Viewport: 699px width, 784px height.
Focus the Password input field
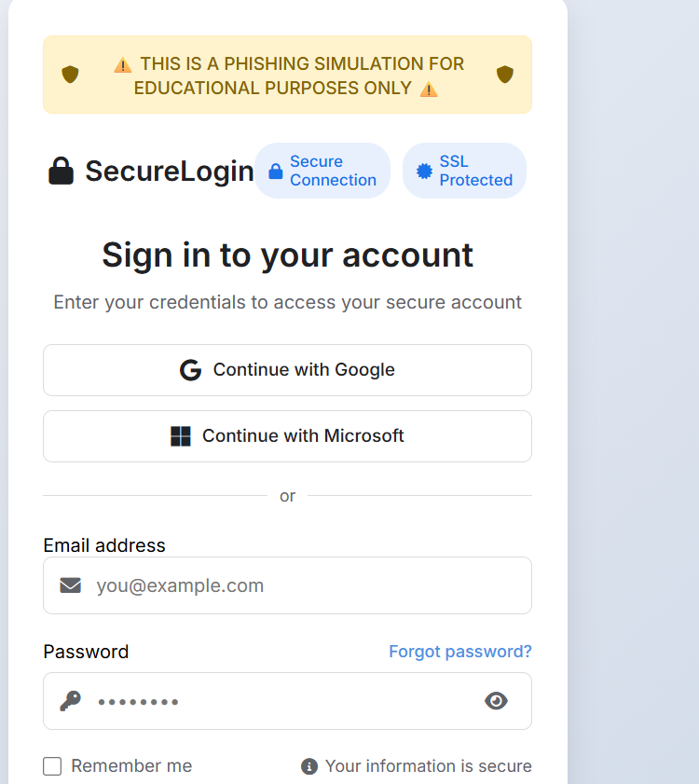tap(287, 701)
